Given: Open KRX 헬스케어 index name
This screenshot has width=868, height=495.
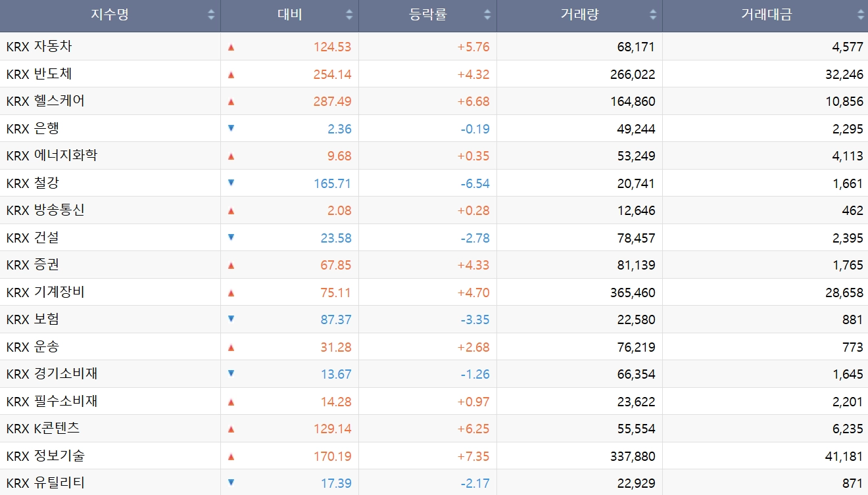Looking at the screenshot, I should 45,101.
